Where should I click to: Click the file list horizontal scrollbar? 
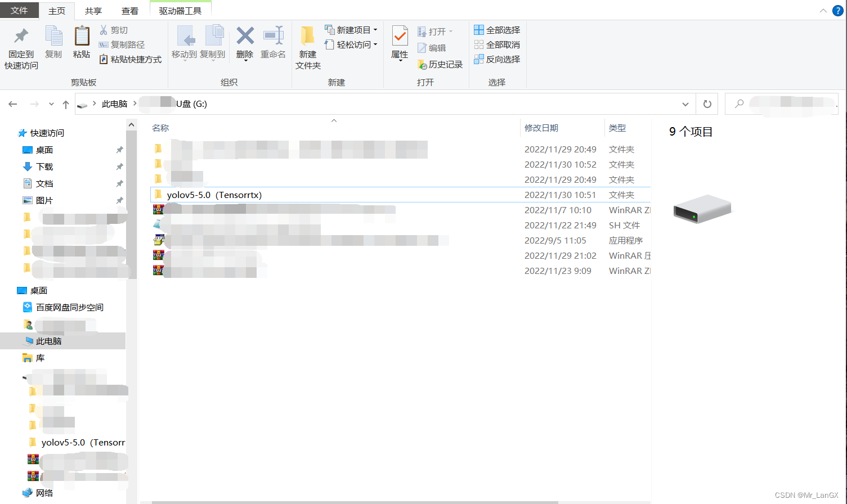355,502
